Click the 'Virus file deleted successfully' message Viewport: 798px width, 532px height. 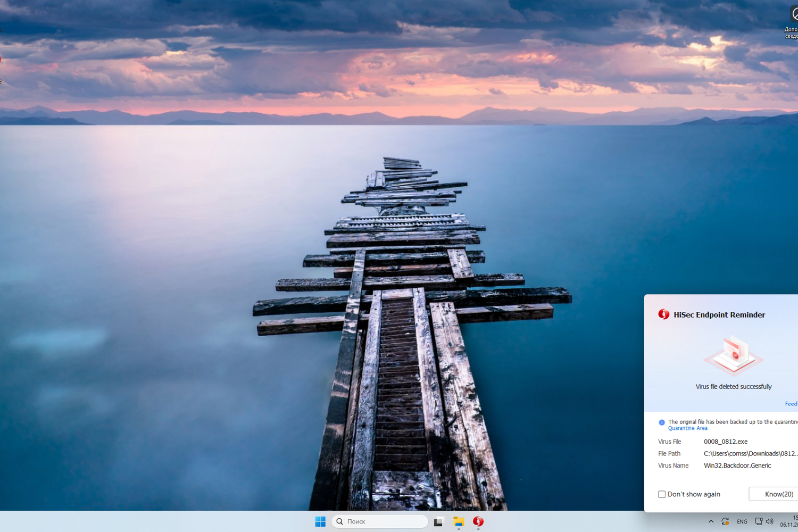coord(734,387)
